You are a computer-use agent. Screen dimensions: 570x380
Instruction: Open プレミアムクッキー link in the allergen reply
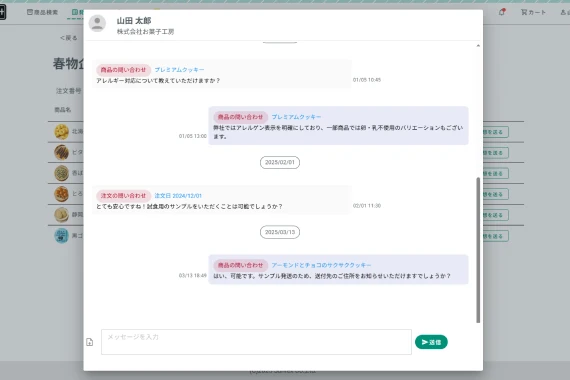(x=296, y=117)
